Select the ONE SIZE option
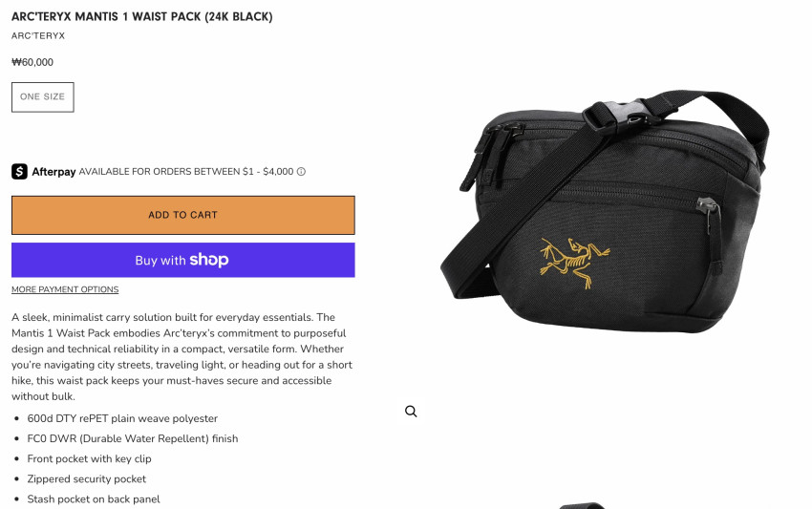 point(42,96)
